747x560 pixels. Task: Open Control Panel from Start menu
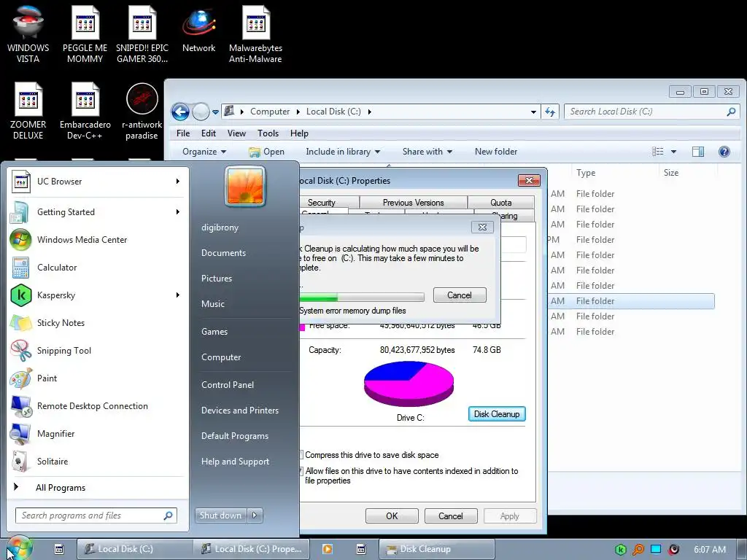pos(228,385)
